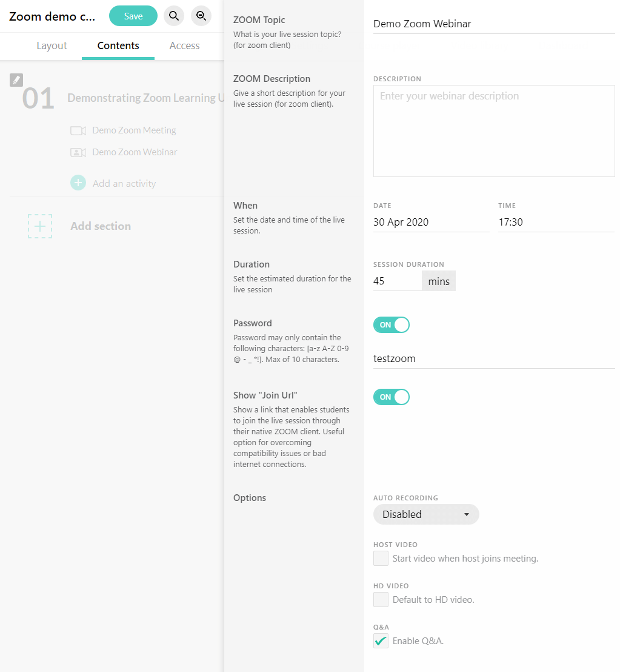620x672 pixels.
Task: Click the session duration field 45
Action: click(398, 281)
